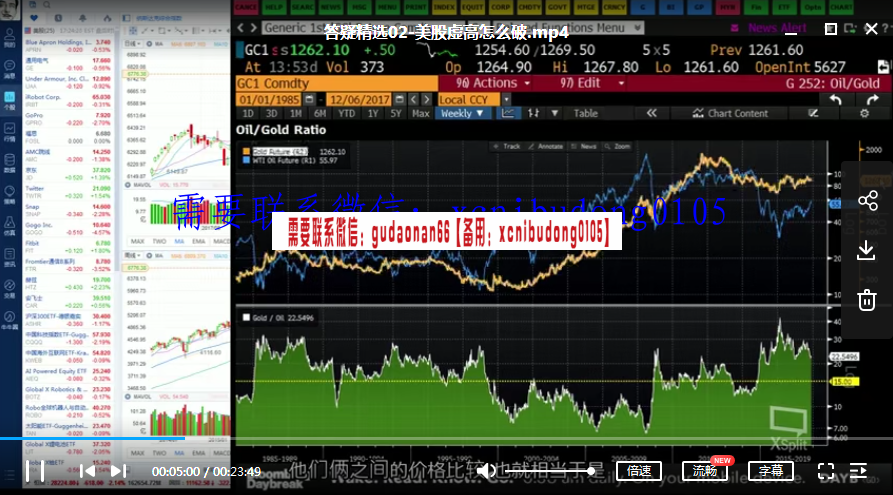Viewport: 893px width, 495px height.
Task: Select the 1D period tab
Action: [x=248, y=113]
